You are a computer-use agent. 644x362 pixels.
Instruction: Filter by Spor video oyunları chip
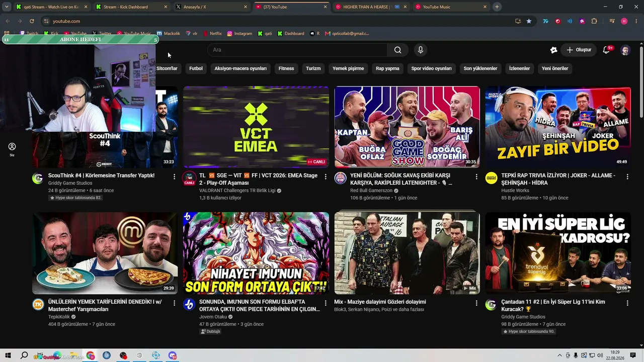pos(431,68)
